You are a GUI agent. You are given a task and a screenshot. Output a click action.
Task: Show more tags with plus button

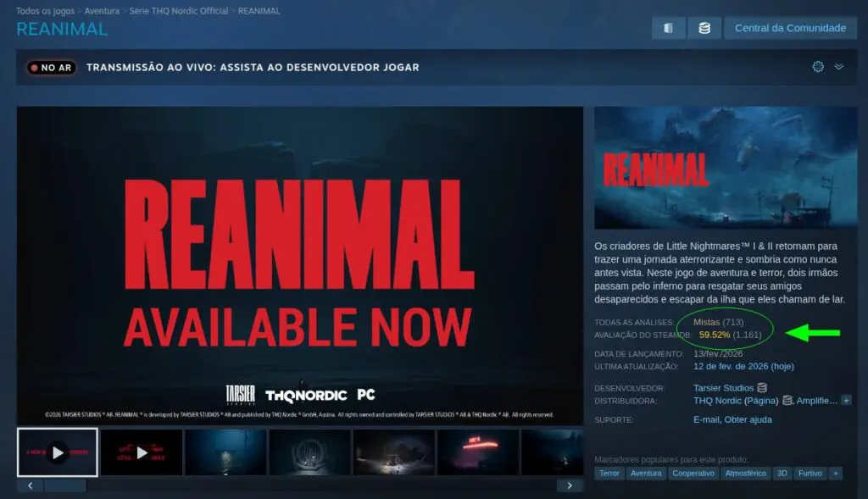click(x=836, y=474)
